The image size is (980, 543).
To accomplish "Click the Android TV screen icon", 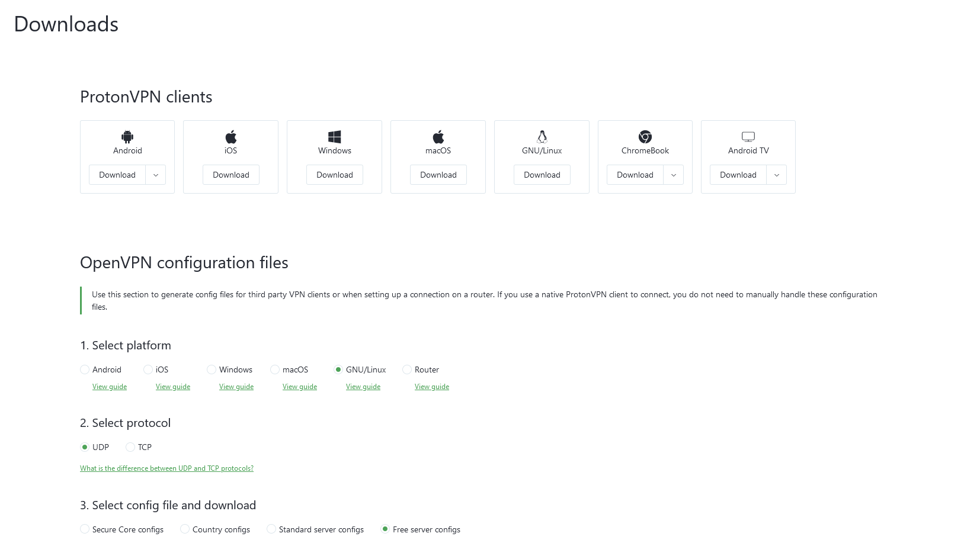I will (748, 137).
